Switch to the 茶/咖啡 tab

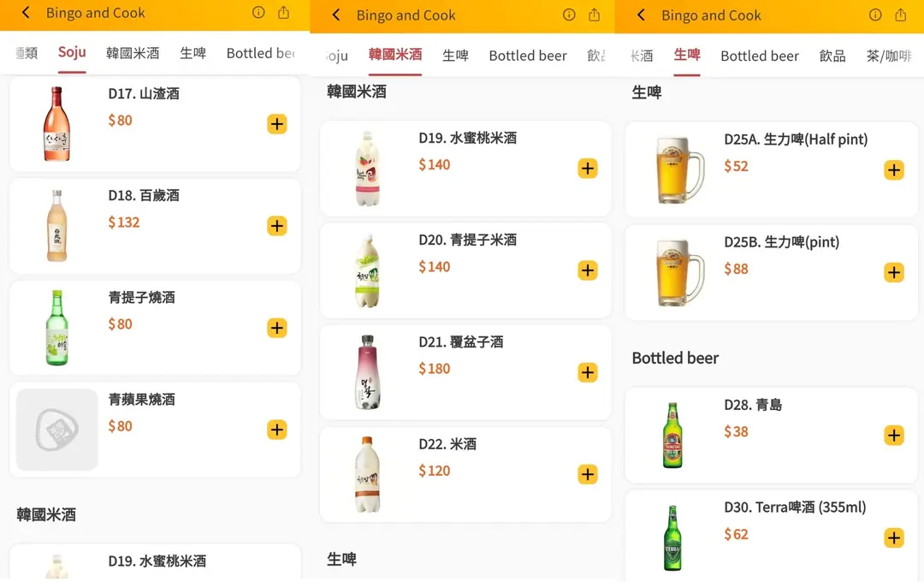point(890,56)
